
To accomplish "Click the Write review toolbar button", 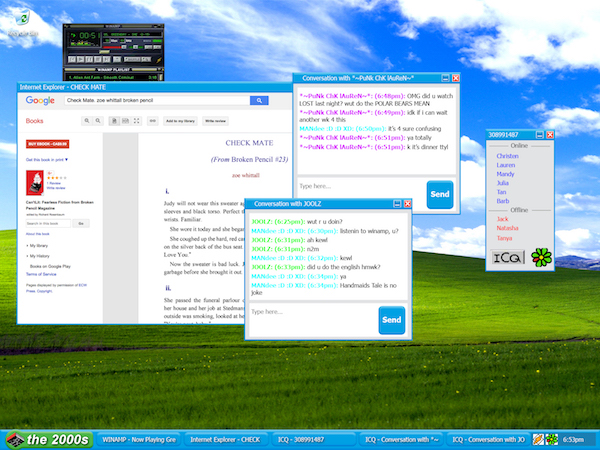I will (x=215, y=121).
